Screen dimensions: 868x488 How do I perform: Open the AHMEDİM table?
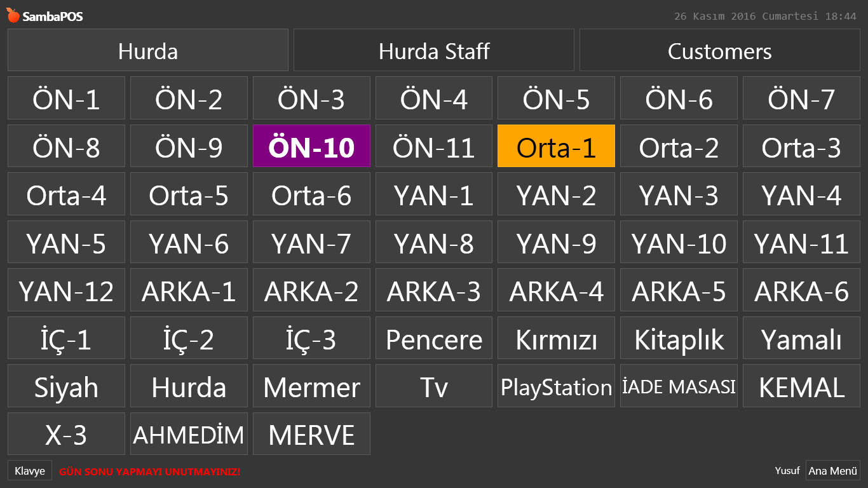pos(189,435)
